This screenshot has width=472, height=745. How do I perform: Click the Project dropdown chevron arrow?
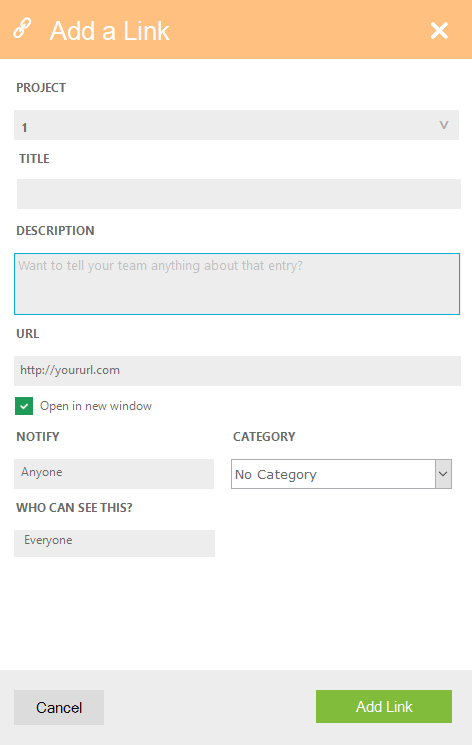(x=443, y=125)
